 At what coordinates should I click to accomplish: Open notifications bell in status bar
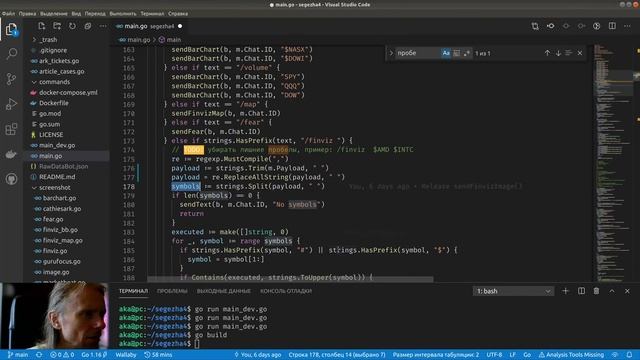point(629,355)
